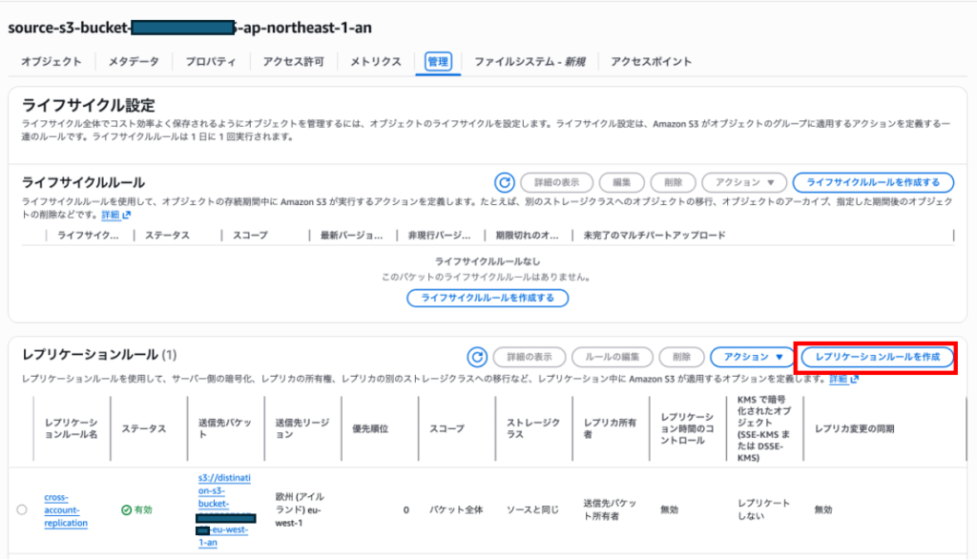The width and height of the screenshot is (977, 560).
Task: Click レプリケーションルールを作成 button
Action: (878, 357)
